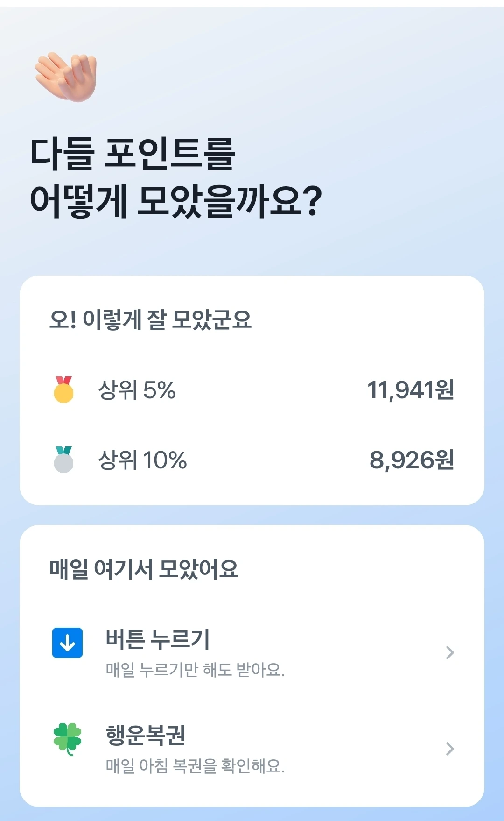Click the four-leaf clover icon
The width and height of the screenshot is (504, 821).
(67, 738)
